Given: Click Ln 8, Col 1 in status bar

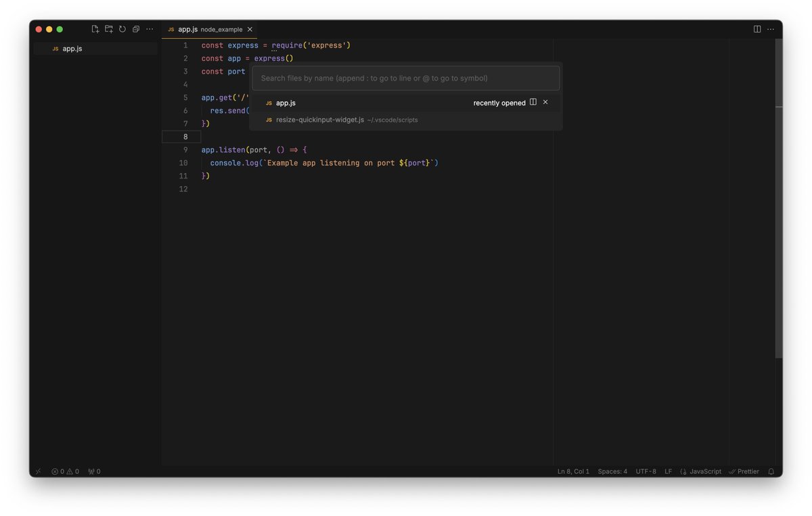Looking at the screenshot, I should 574,471.
